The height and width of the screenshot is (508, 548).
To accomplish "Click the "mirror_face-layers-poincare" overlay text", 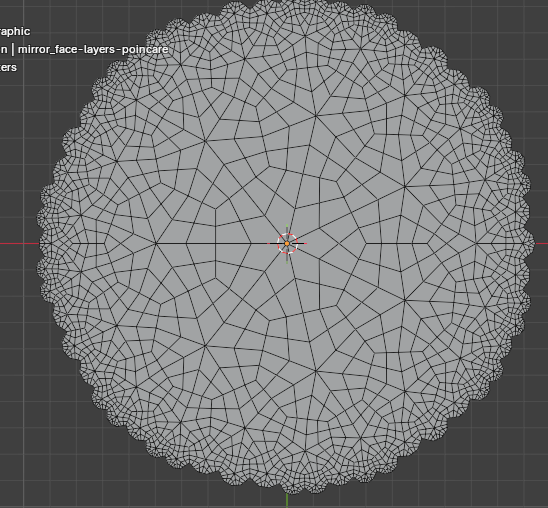I will [93, 49].
